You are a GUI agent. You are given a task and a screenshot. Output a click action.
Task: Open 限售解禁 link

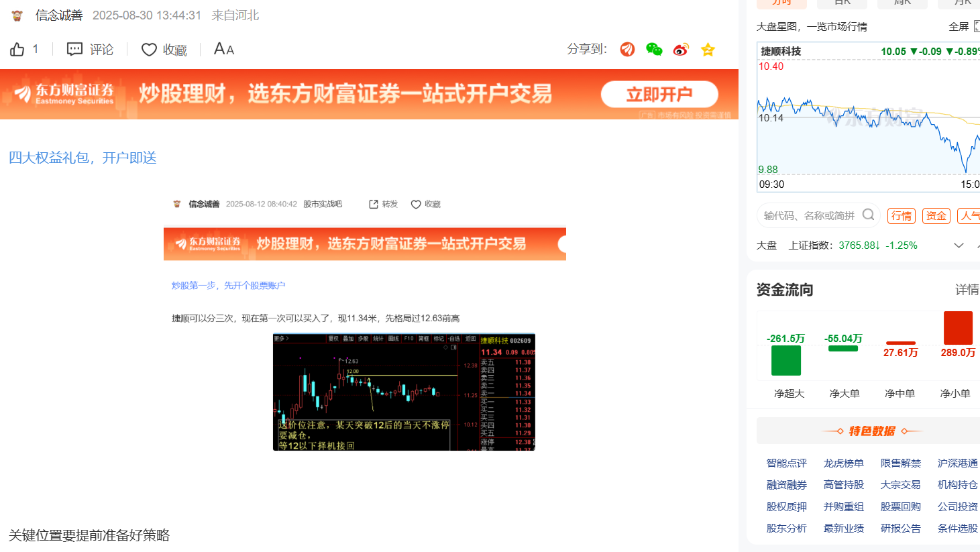(901, 463)
